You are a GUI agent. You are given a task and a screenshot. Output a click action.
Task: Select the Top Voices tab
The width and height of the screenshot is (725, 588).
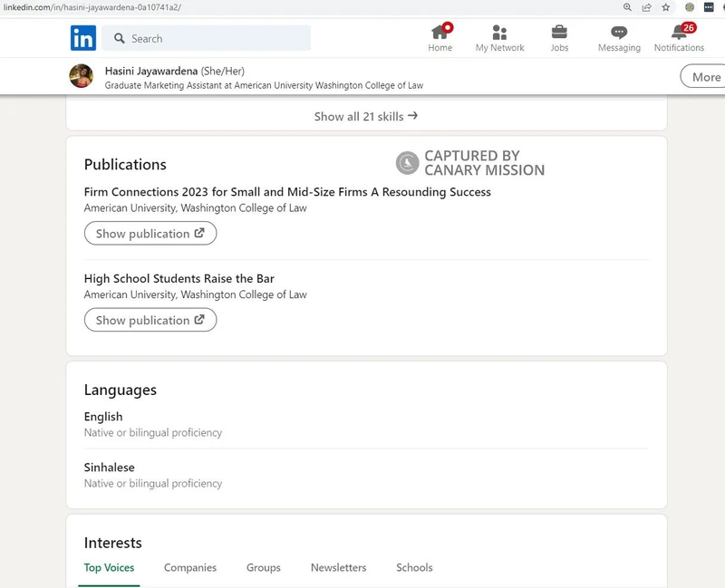pyautogui.click(x=109, y=568)
